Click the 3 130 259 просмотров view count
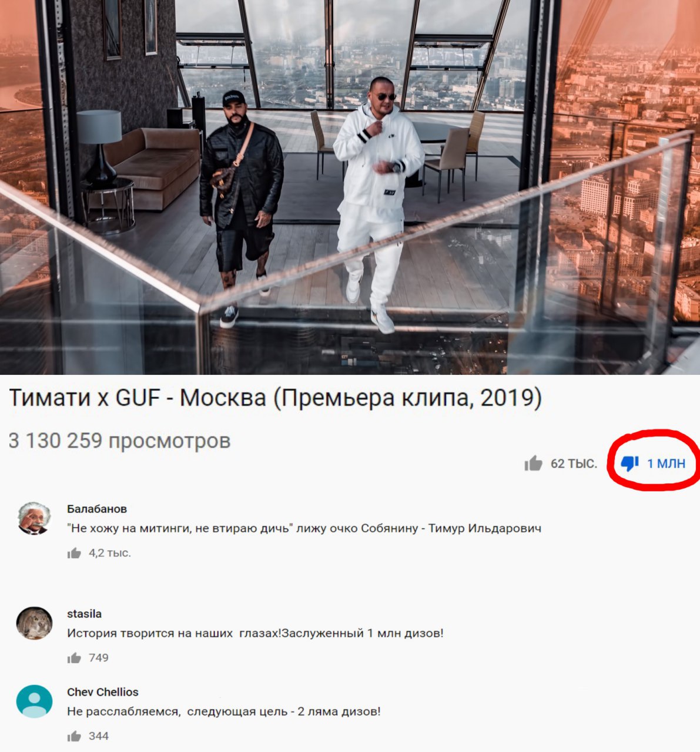700x752 pixels. click(119, 441)
